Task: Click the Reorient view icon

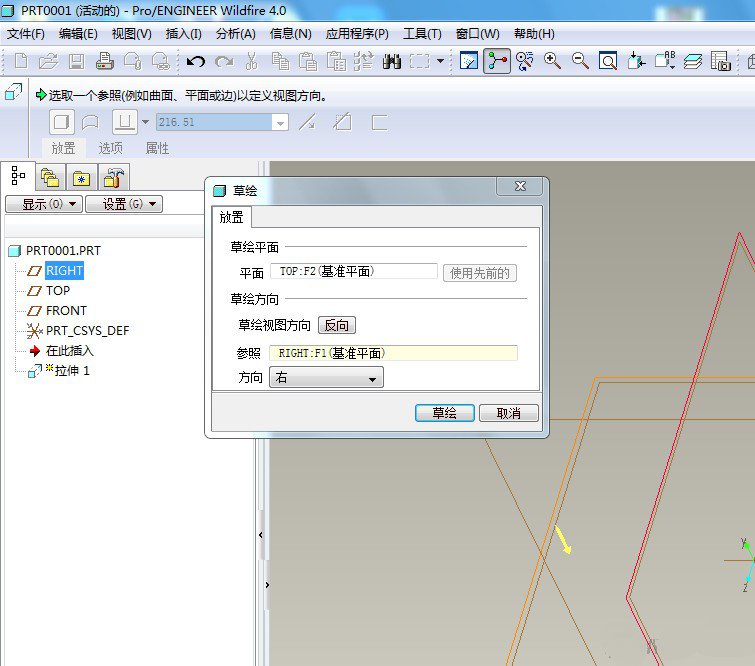Action: (636, 61)
